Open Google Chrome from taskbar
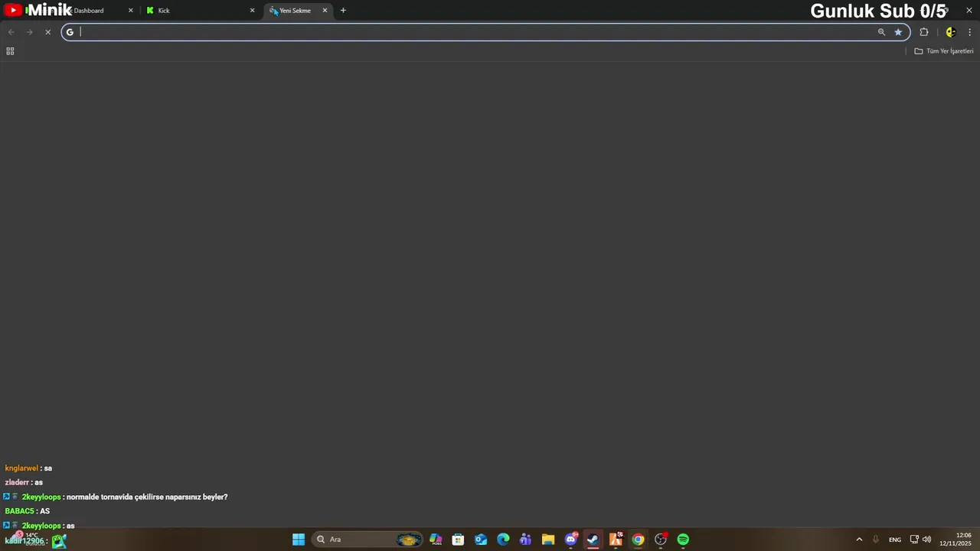Image resolution: width=980 pixels, height=551 pixels. (x=638, y=540)
